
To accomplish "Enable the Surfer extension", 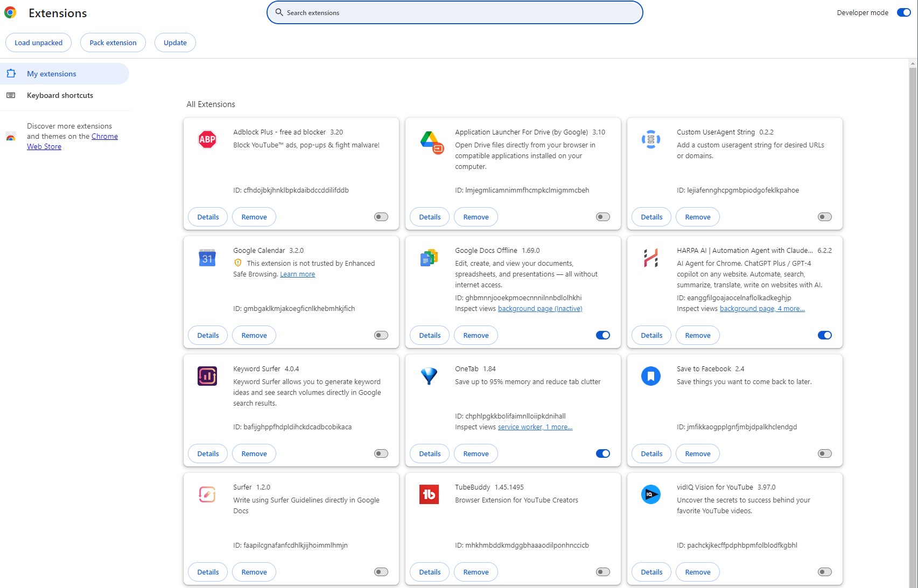I will coord(381,572).
